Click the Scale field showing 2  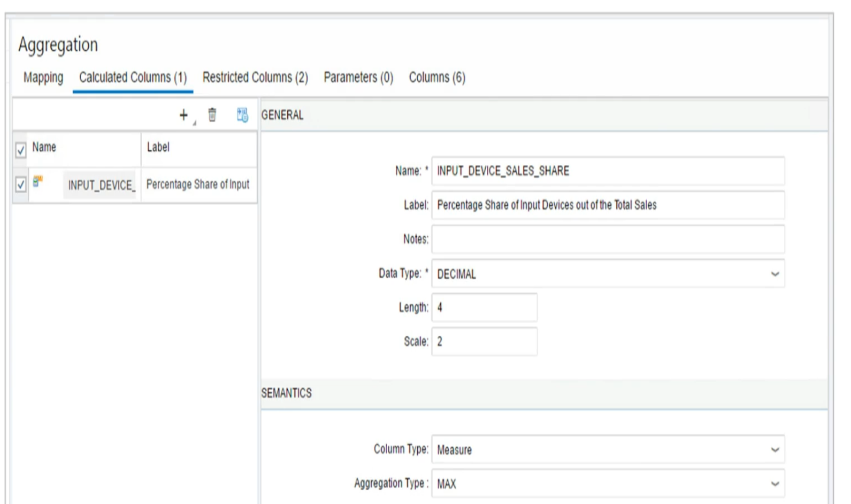click(485, 342)
